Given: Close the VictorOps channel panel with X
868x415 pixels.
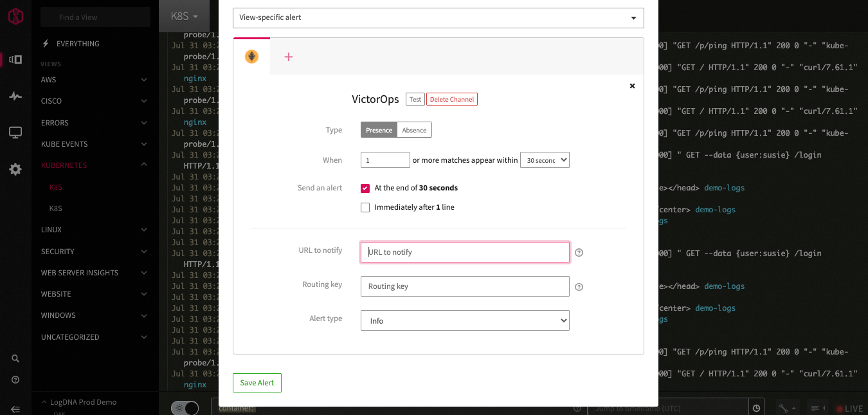Looking at the screenshot, I should click(632, 86).
